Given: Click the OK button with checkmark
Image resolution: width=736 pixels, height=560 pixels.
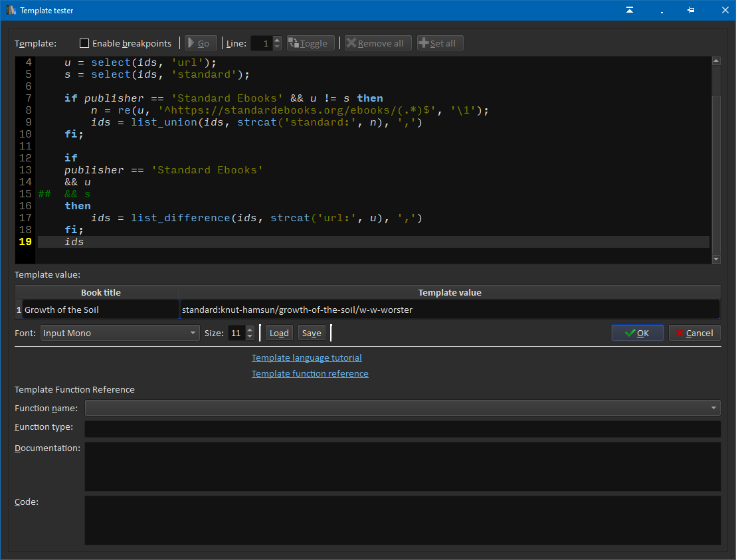Looking at the screenshot, I should click(637, 333).
